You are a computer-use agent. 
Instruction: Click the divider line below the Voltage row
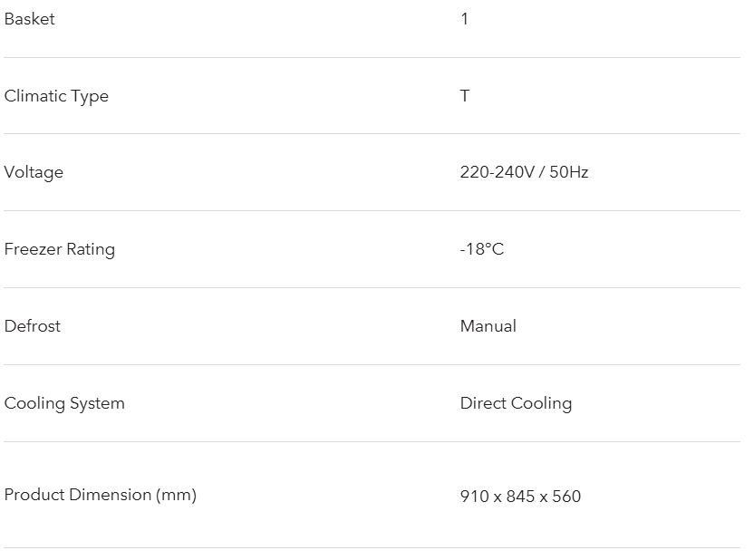click(372, 211)
